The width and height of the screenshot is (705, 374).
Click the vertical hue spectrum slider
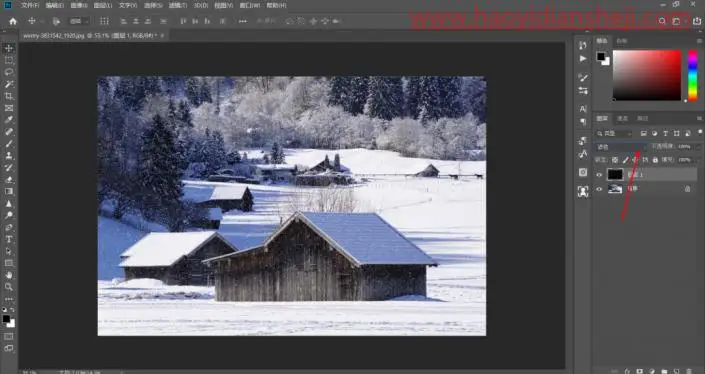[693, 75]
